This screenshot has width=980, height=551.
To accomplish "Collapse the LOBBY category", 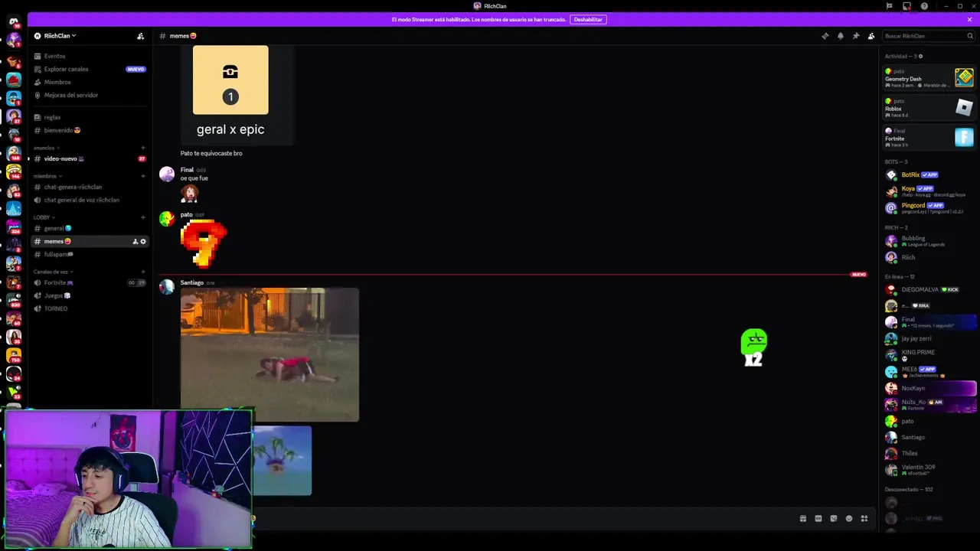I will point(44,217).
